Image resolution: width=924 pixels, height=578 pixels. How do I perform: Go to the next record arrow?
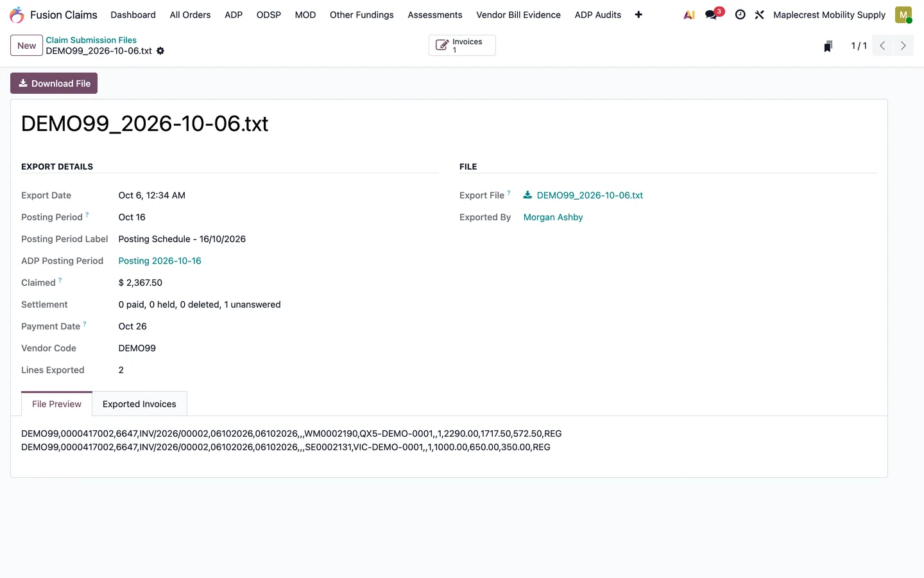[903, 46]
